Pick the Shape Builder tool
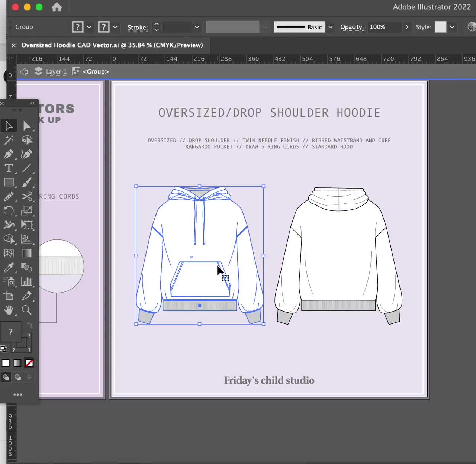The width and height of the screenshot is (476, 464). tap(9, 239)
